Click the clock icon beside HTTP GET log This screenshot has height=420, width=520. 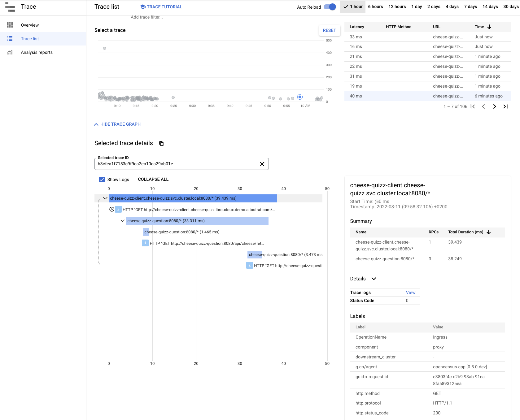(x=112, y=210)
